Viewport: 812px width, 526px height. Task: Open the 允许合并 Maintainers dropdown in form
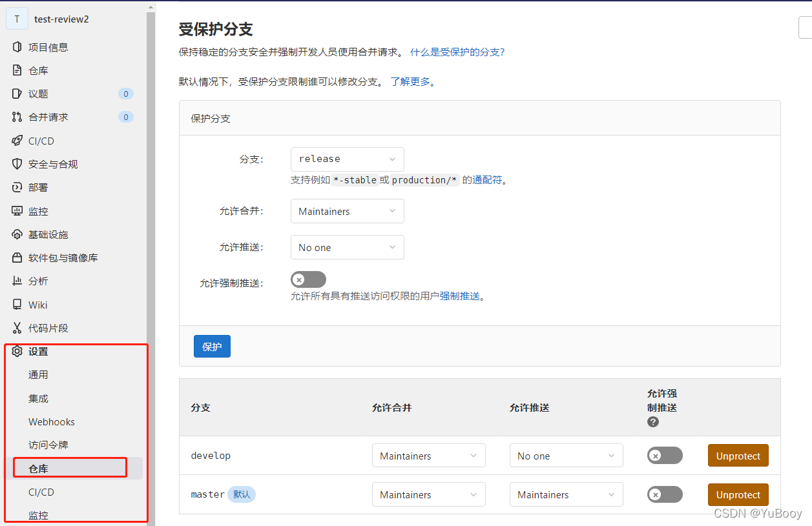click(x=348, y=211)
